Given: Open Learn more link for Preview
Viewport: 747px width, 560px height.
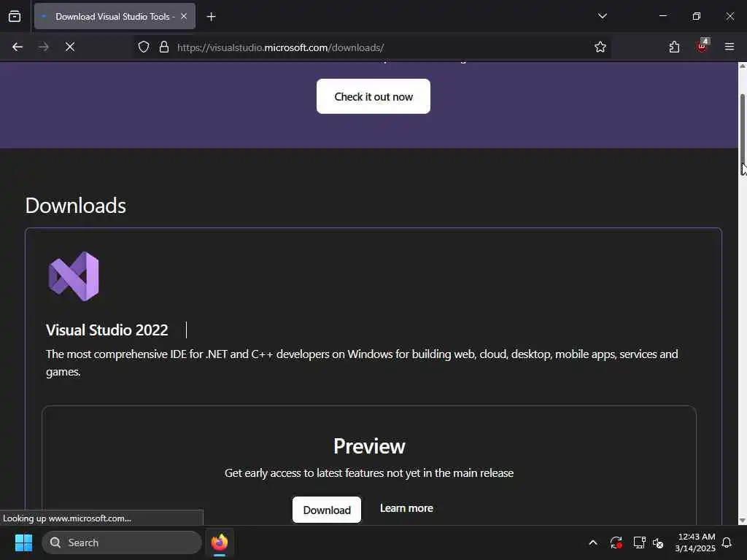Looking at the screenshot, I should [x=406, y=508].
